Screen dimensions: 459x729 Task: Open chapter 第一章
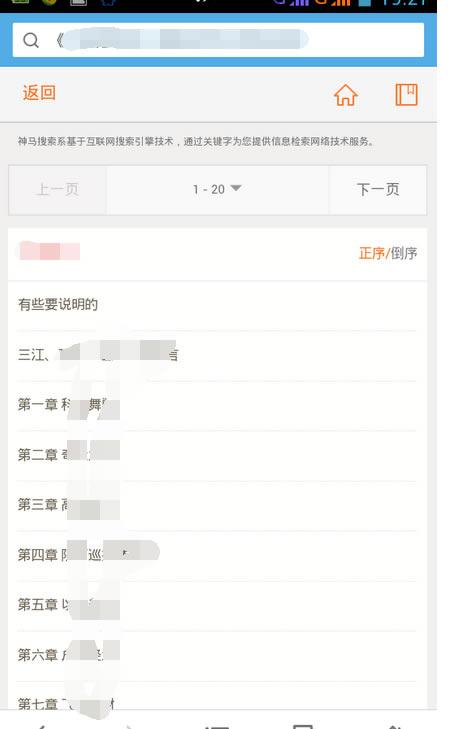point(216,405)
